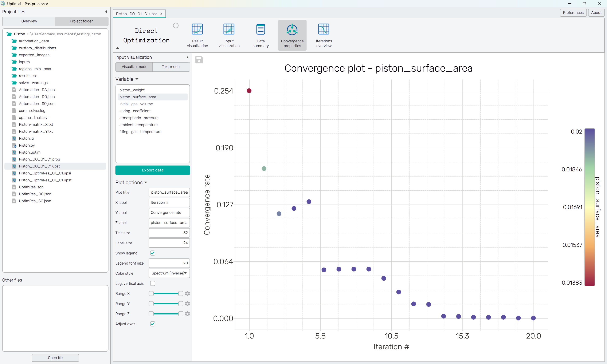Switch to Text mode tab
Image resolution: width=607 pixels, height=364 pixels.
tap(171, 67)
